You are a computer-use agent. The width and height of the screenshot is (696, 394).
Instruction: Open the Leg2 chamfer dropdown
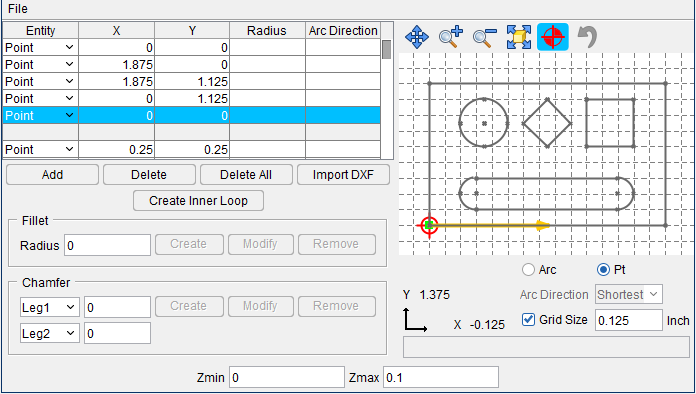(x=50, y=333)
